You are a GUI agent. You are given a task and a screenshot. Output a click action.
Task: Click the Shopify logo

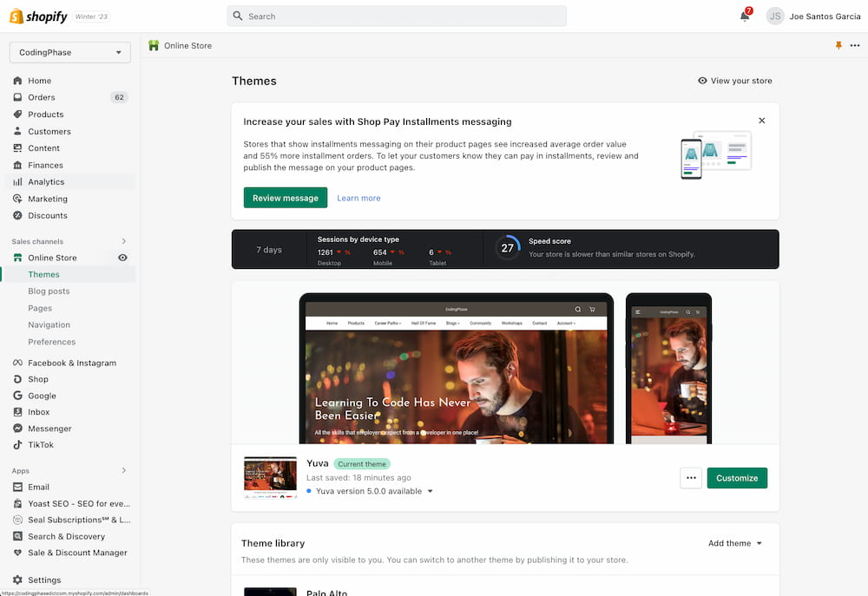(38, 16)
